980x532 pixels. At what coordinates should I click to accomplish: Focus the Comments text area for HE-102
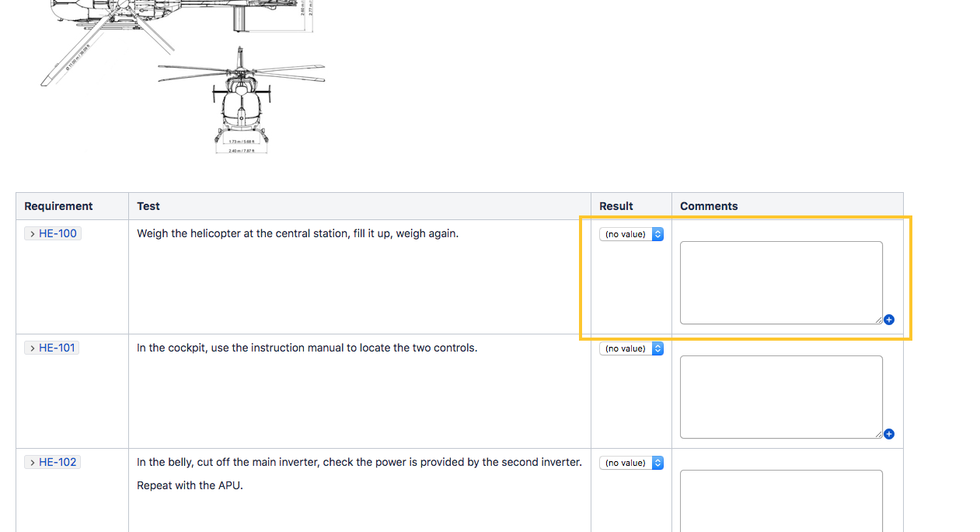pyautogui.click(x=780, y=502)
